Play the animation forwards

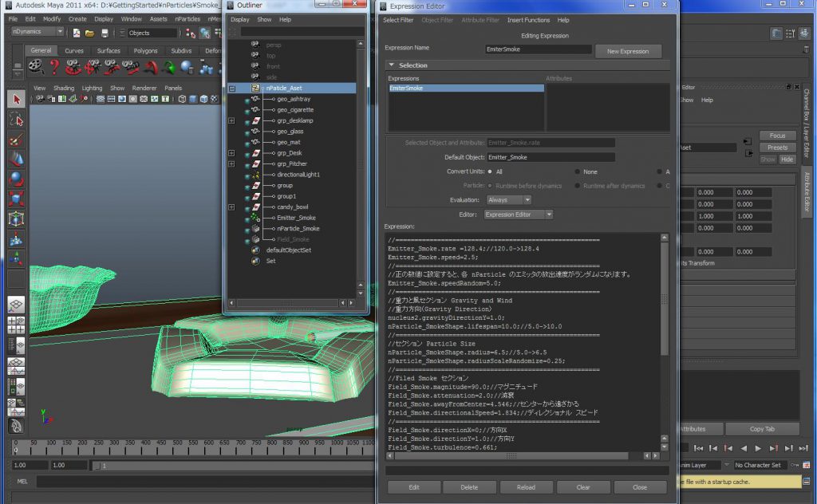click(758, 448)
